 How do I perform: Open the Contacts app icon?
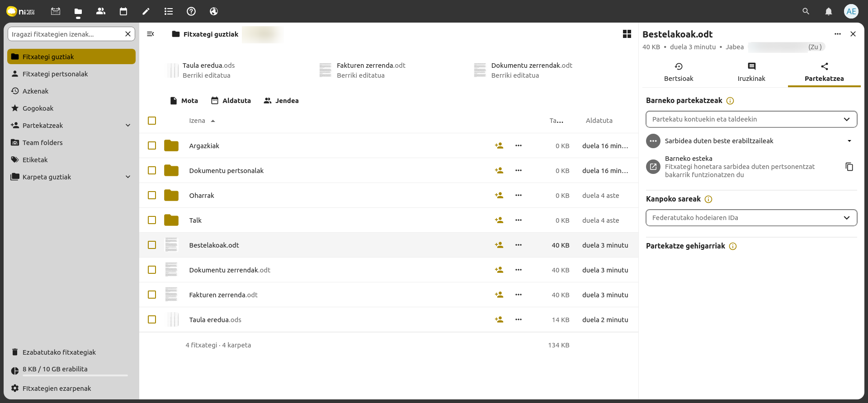tap(101, 11)
